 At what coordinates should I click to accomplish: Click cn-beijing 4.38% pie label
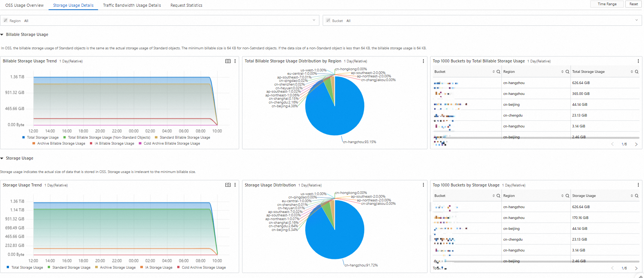(x=285, y=106)
